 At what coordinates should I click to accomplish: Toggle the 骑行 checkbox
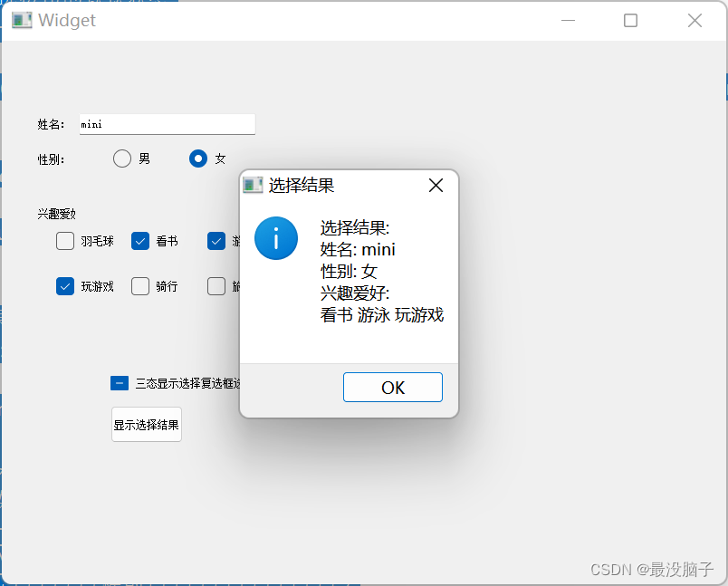point(140,286)
